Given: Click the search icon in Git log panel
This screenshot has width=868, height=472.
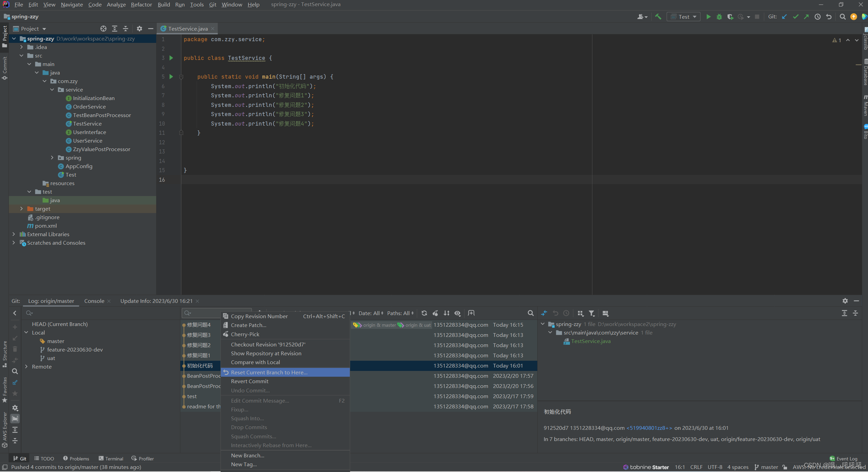Looking at the screenshot, I should 530,313.
